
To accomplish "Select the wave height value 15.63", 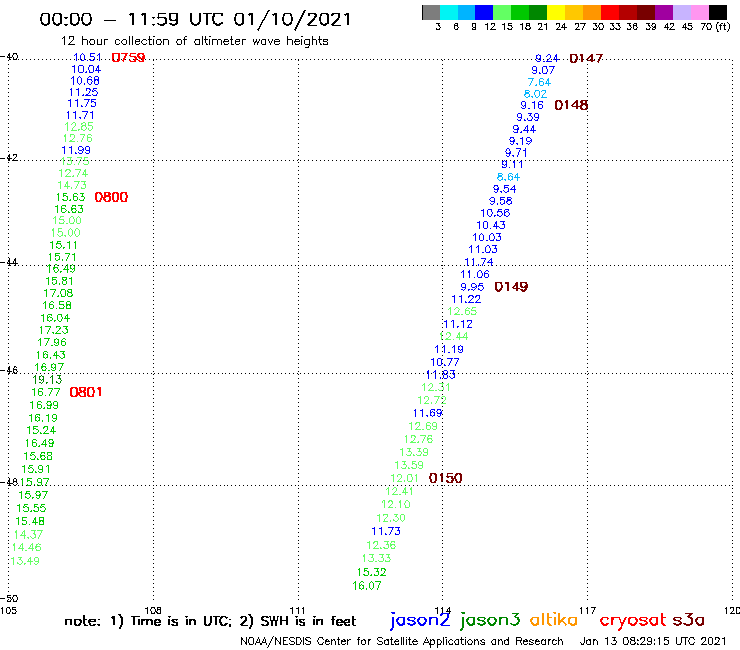I will (71, 197).
